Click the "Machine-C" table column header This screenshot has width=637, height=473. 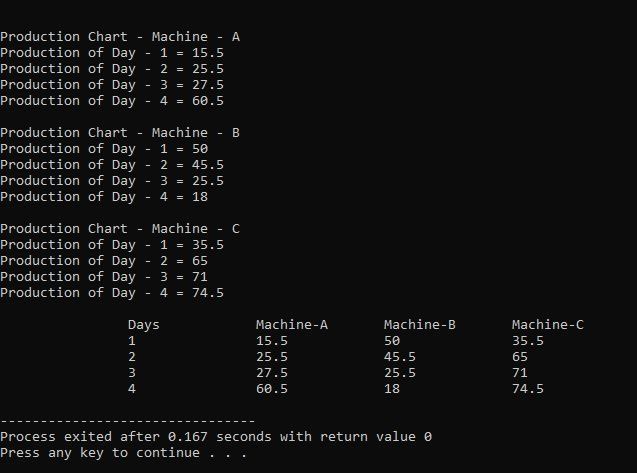pos(548,325)
